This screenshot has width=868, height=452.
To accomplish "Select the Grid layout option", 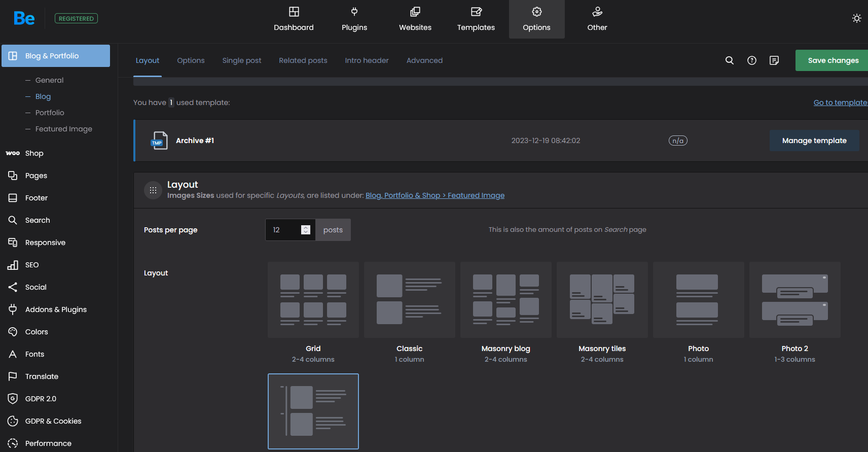I will tap(313, 300).
